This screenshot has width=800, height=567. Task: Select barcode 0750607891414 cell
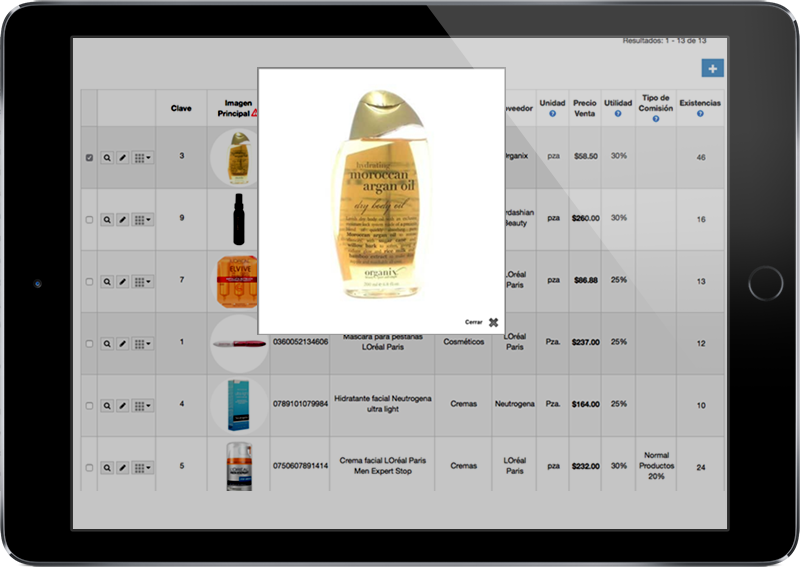300,466
